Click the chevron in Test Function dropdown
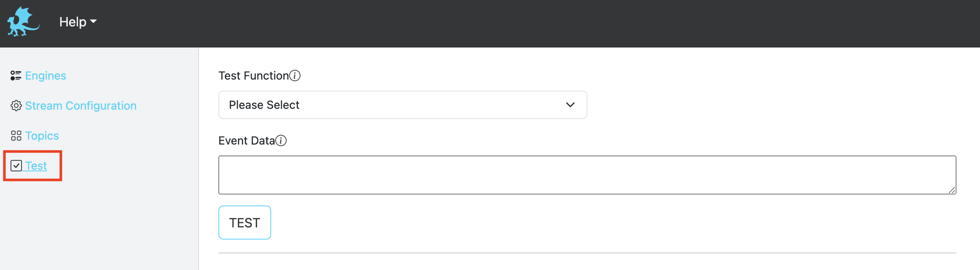The width and height of the screenshot is (980, 270). point(570,105)
